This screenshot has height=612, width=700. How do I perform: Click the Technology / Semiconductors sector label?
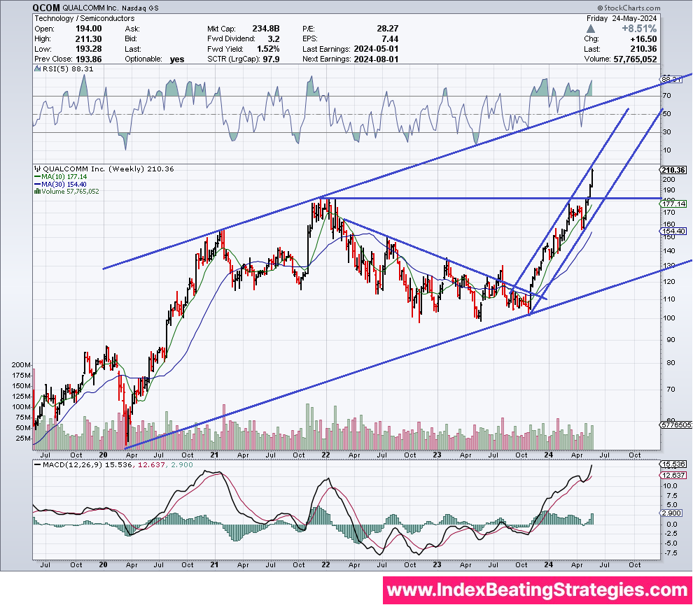pos(85,18)
